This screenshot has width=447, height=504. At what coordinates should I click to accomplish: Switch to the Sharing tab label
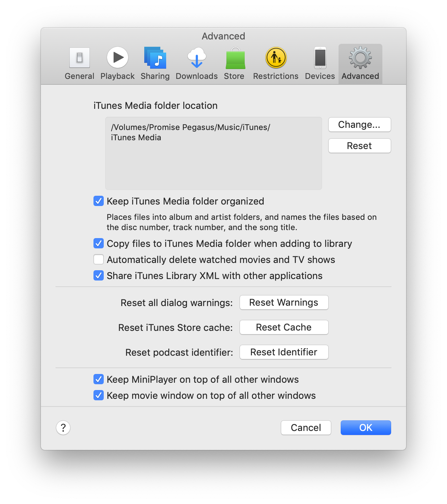tap(155, 76)
